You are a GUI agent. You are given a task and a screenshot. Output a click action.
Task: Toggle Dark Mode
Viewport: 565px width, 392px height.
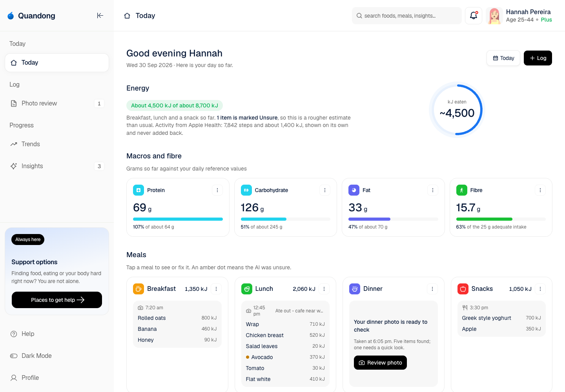pos(57,356)
